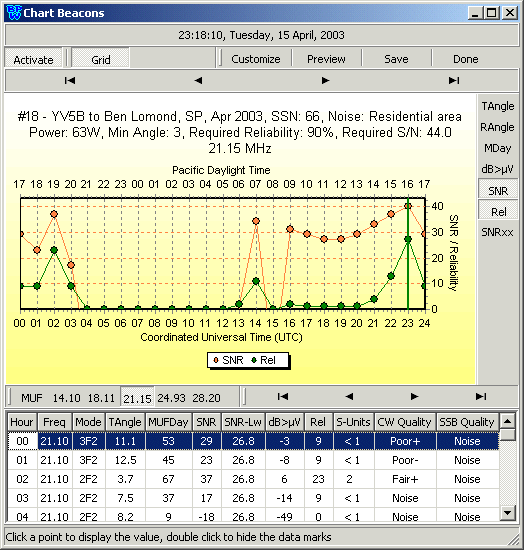Click the SNR entry in chart legend
524x550 pixels.
(229, 360)
